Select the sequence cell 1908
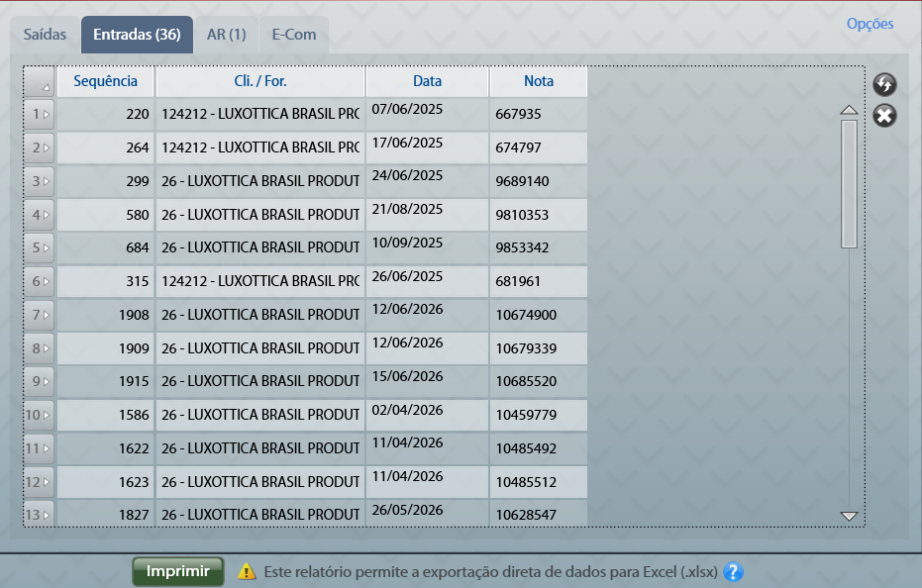This screenshot has height=588, width=922. tap(105, 315)
